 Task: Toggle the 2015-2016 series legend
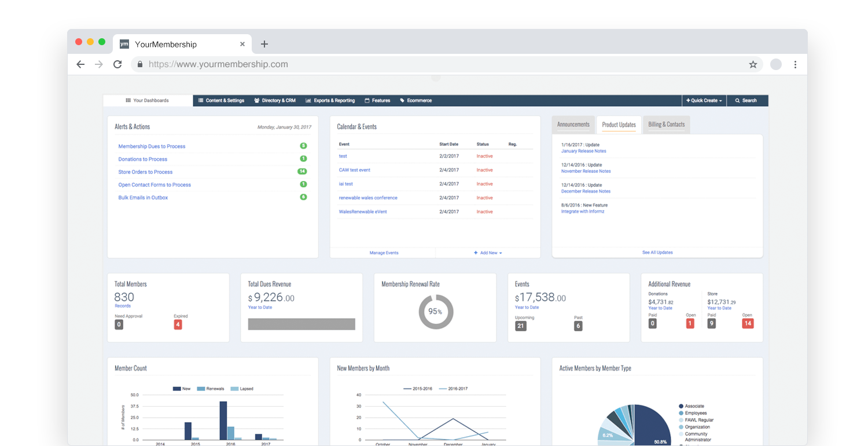(x=419, y=389)
